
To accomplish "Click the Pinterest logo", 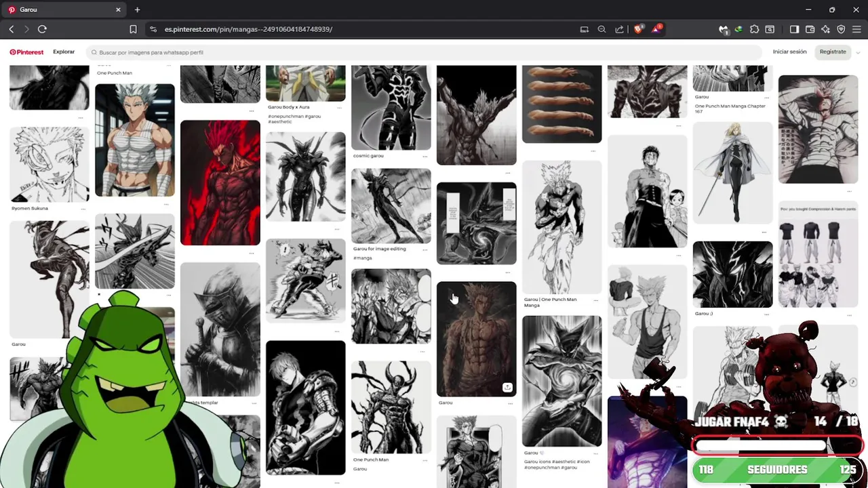I will [x=26, y=52].
